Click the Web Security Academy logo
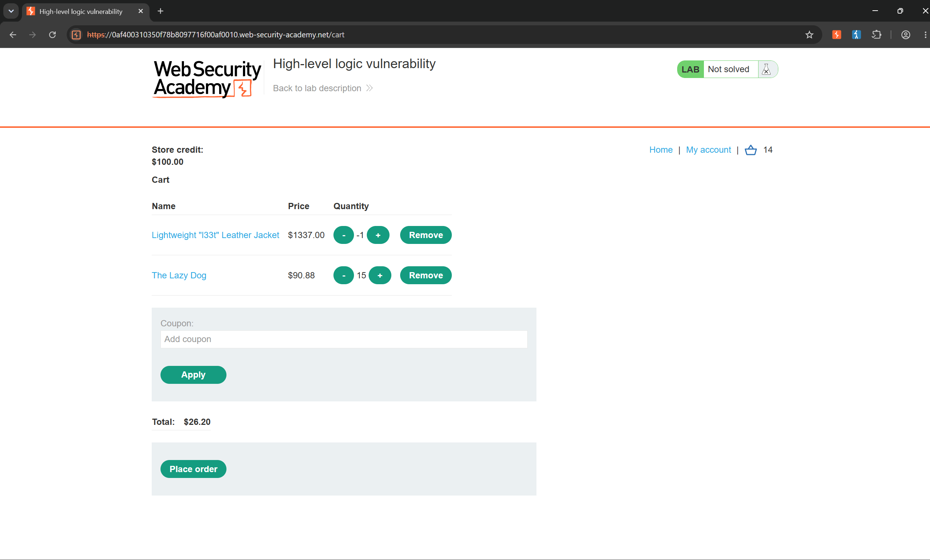 click(x=207, y=79)
